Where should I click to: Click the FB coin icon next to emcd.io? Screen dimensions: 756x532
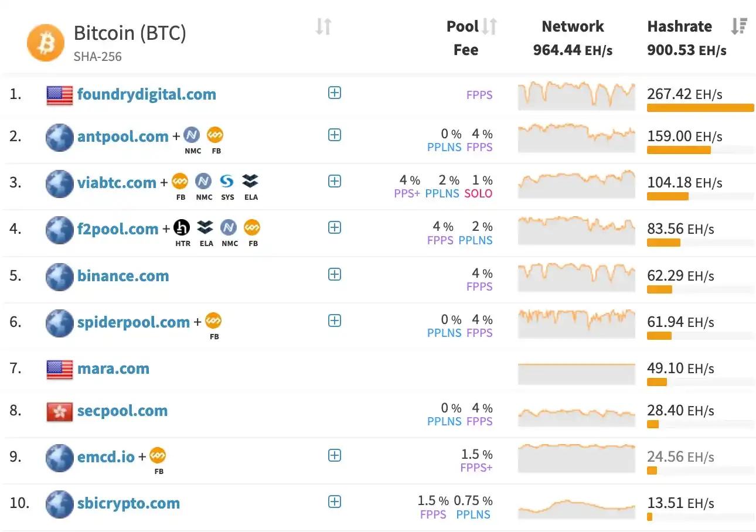tap(158, 455)
